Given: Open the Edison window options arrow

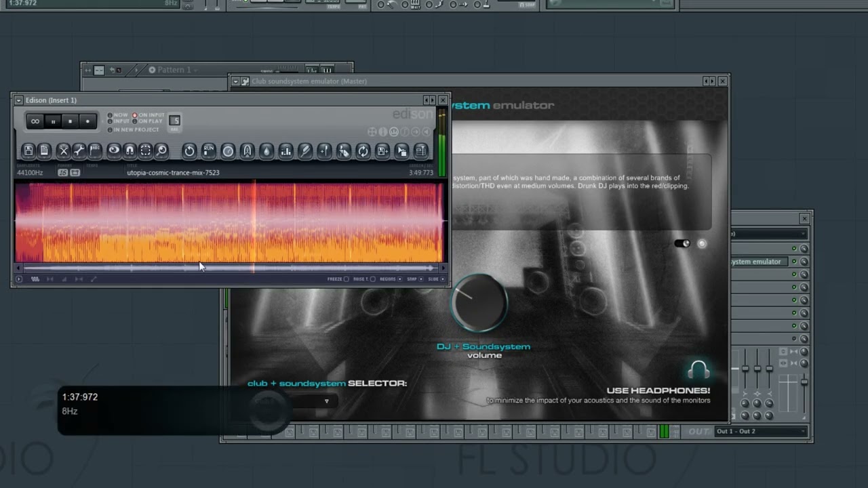Looking at the screenshot, I should coord(18,100).
